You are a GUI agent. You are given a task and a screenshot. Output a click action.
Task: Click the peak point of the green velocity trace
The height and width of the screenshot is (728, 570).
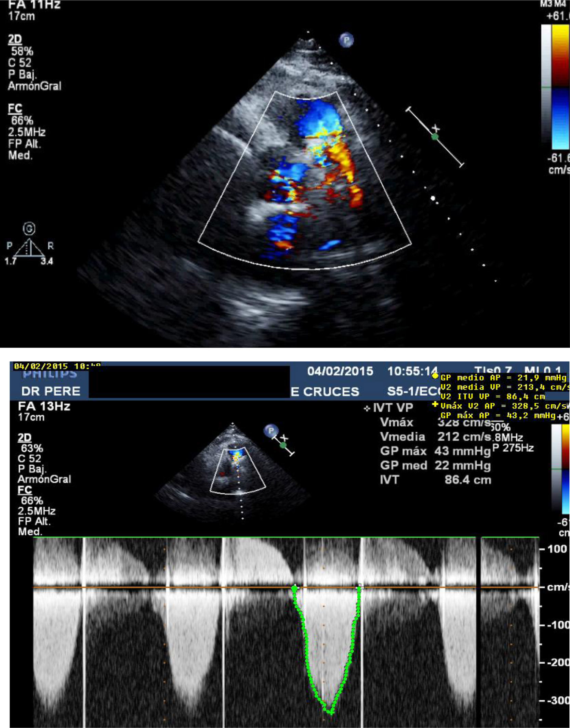click(330, 712)
